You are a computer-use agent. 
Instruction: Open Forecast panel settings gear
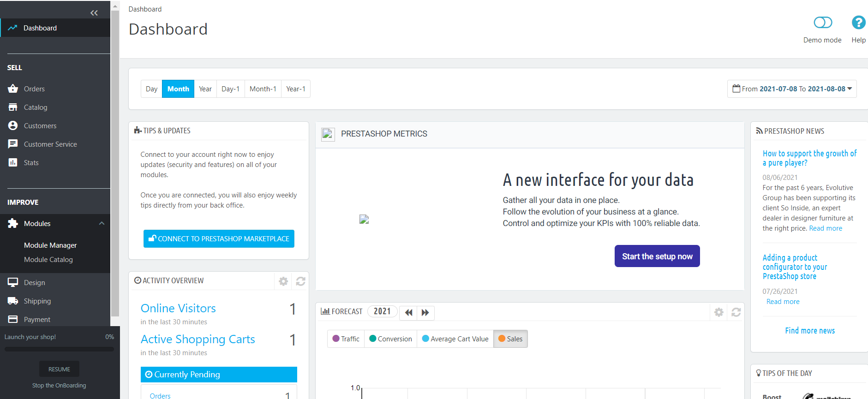[x=719, y=312]
